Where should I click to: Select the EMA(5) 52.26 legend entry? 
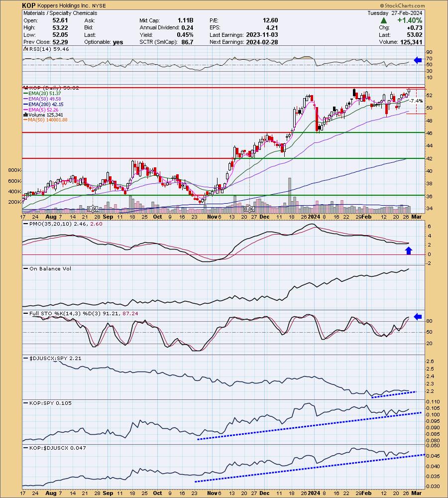41,110
